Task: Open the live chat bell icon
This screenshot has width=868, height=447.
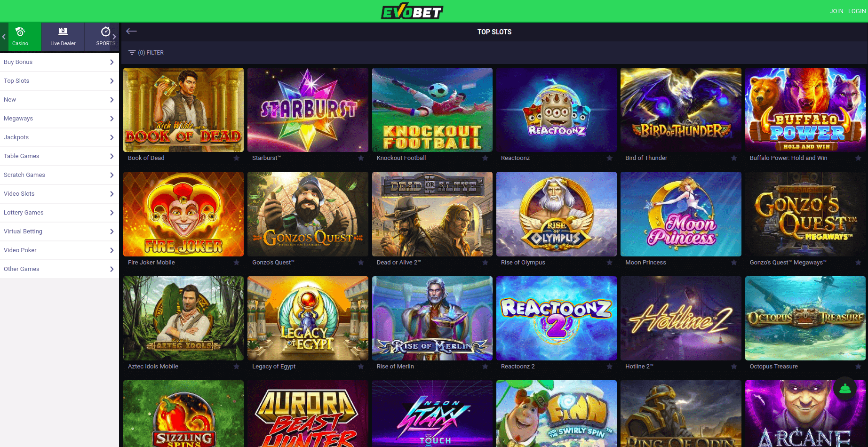Action: tap(845, 389)
